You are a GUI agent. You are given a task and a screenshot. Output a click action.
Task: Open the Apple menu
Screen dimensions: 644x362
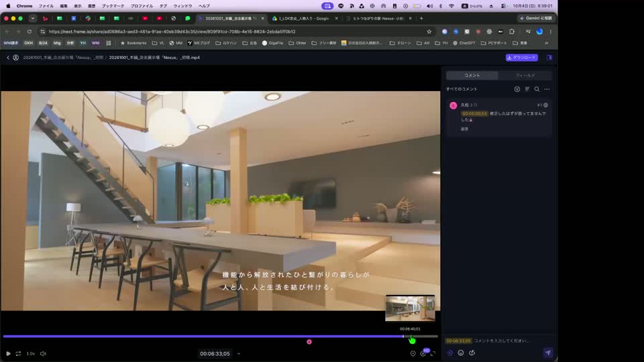8,6
